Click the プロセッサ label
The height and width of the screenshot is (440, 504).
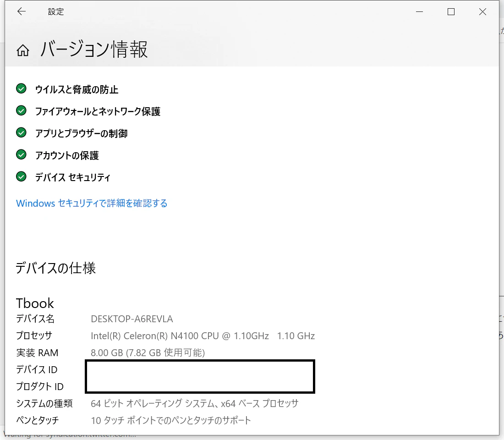tap(34, 336)
